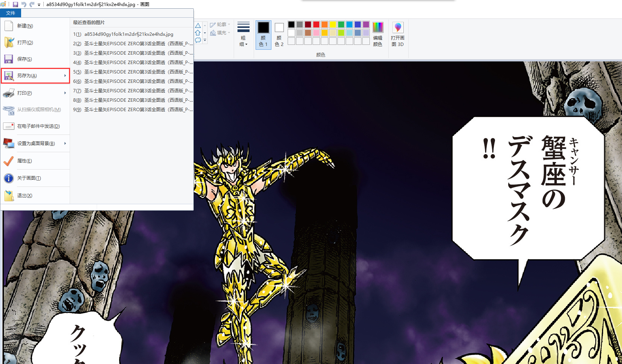622x364 pixels.
Task: Select the triangle shape
Action: coord(198,26)
